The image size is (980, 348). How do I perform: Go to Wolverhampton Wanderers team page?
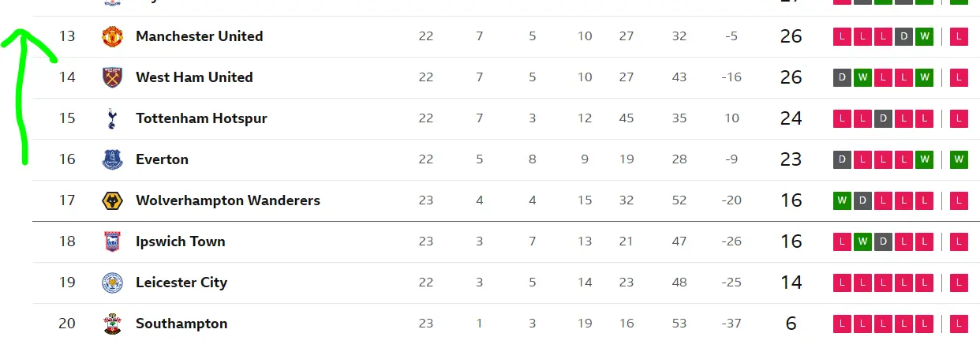coord(227,200)
